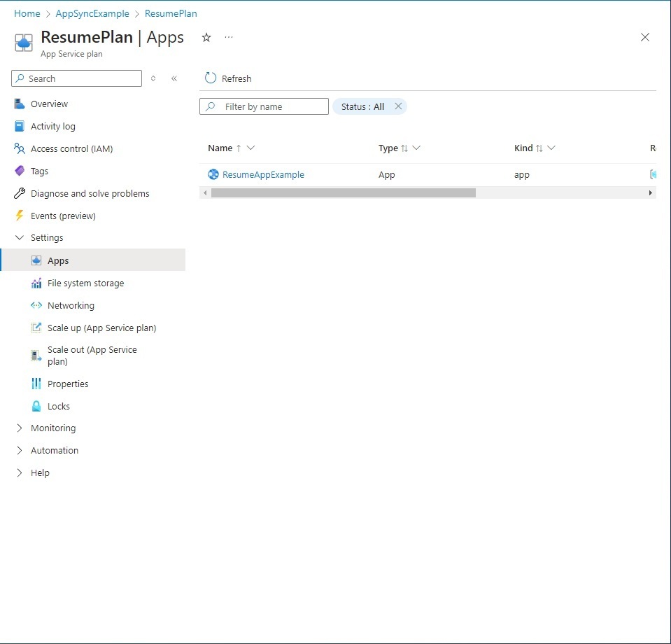Toggle favorite star for ResumePlan
671x644 pixels.
click(206, 37)
